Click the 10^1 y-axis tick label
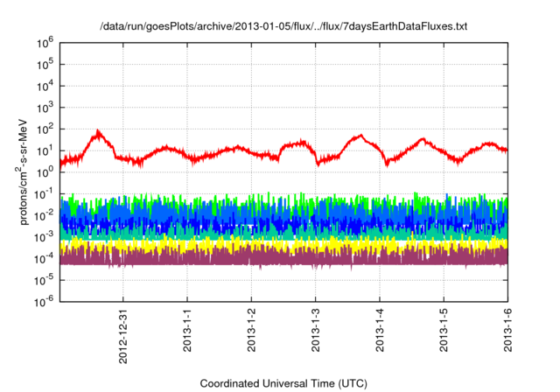The height and width of the screenshot is (392, 560). pyautogui.click(x=45, y=150)
